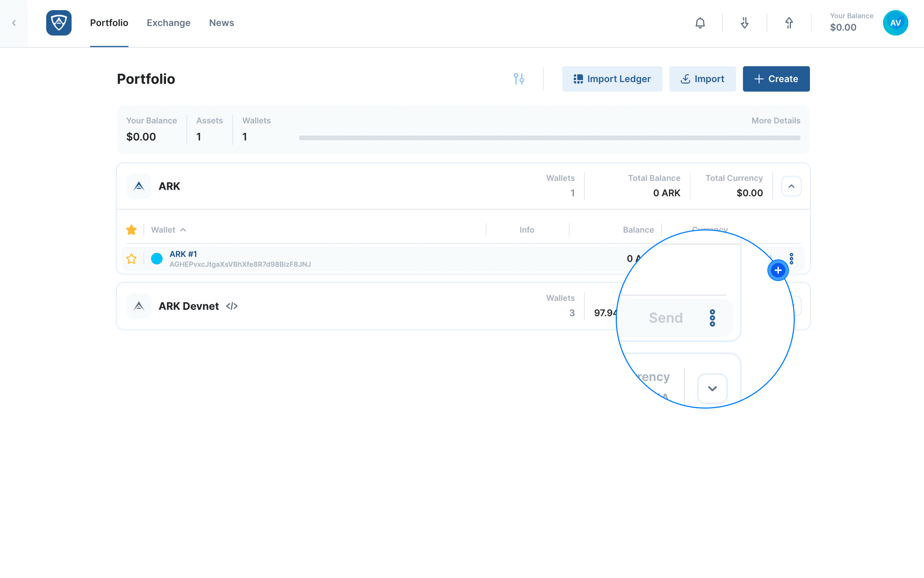Click Your Balance $0.00 in header

point(851,22)
